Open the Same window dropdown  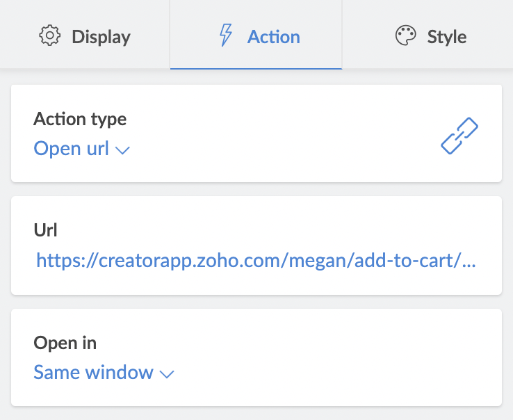coord(104,373)
